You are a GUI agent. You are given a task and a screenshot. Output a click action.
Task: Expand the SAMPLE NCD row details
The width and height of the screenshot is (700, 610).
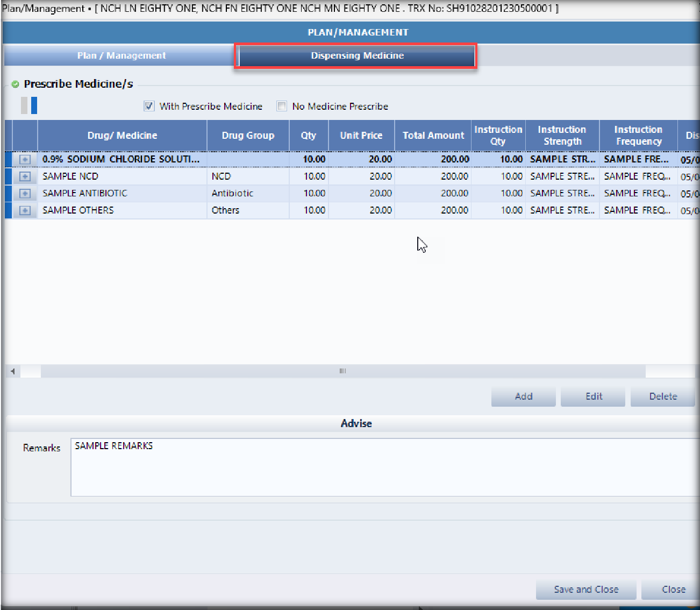click(25, 176)
